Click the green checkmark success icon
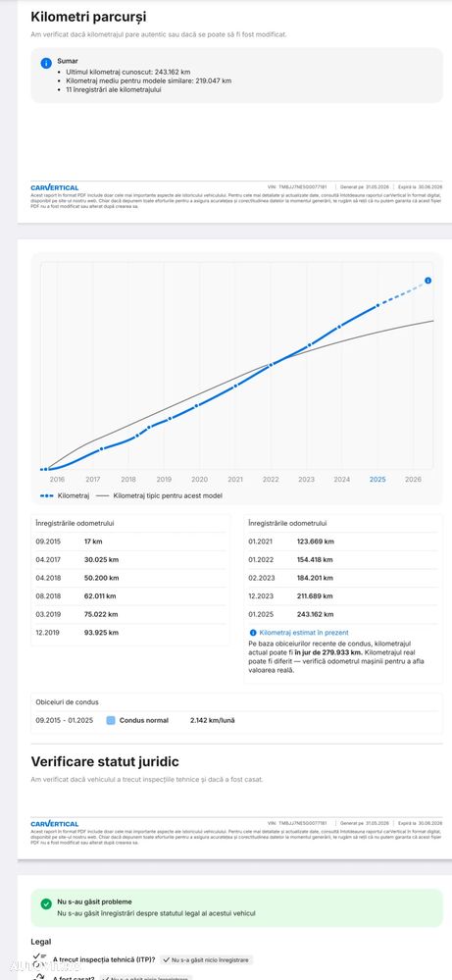This screenshot has height=980, width=452. click(x=45, y=903)
